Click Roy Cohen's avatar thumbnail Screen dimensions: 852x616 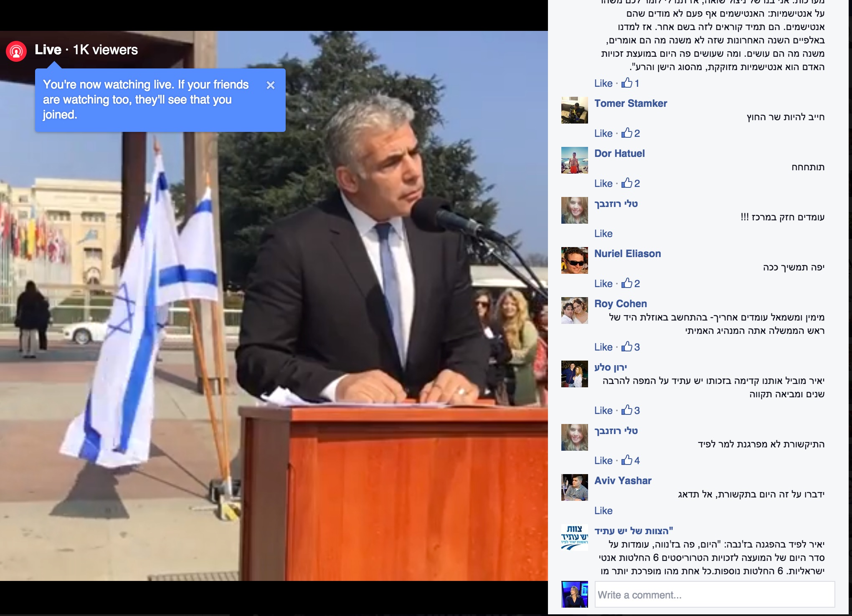(574, 311)
